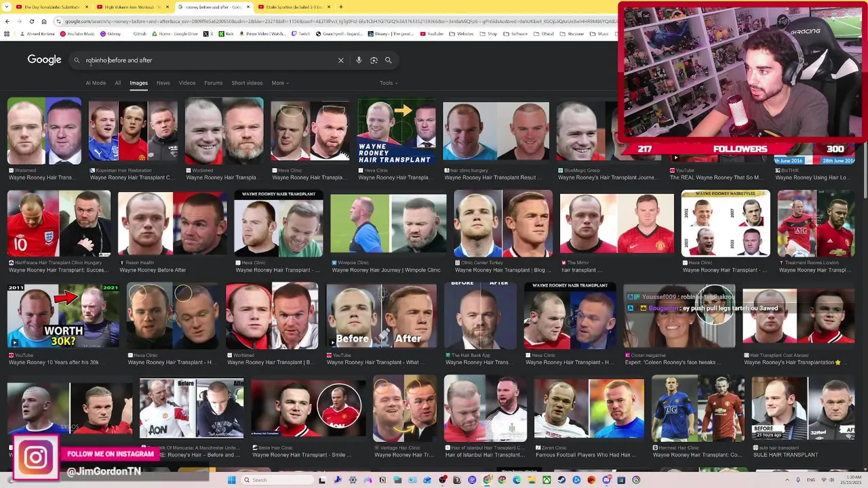Switch to the News tab
This screenshot has height=488, width=868.
coord(163,83)
